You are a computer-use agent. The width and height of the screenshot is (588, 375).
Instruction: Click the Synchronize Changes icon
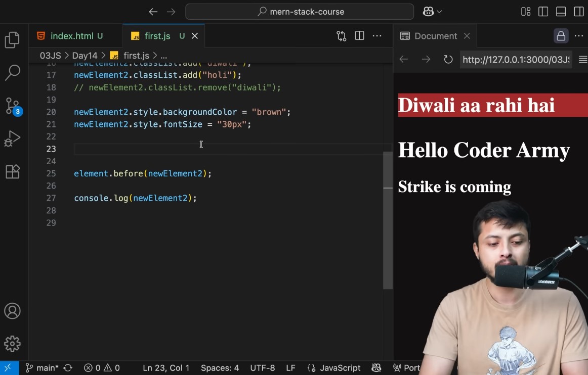click(x=68, y=368)
